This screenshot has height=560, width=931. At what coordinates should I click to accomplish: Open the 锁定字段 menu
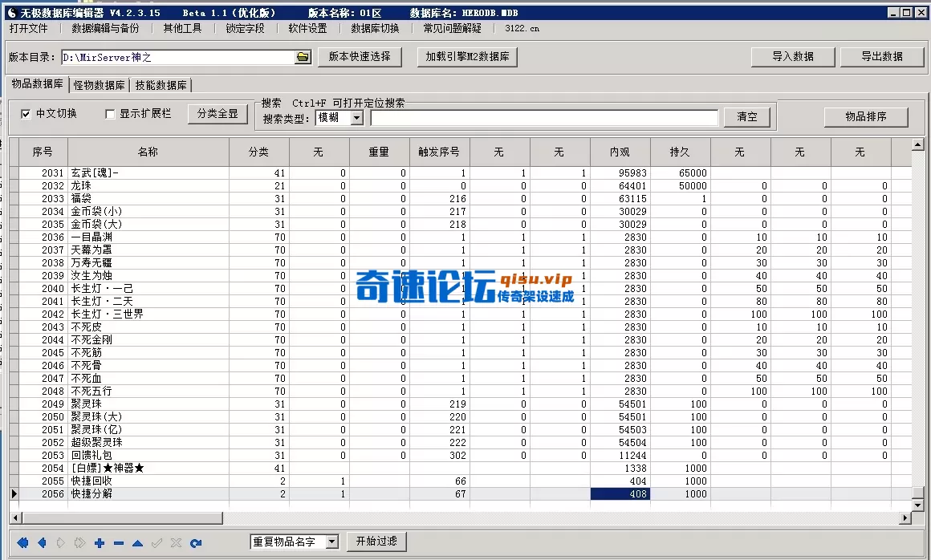[x=246, y=28]
